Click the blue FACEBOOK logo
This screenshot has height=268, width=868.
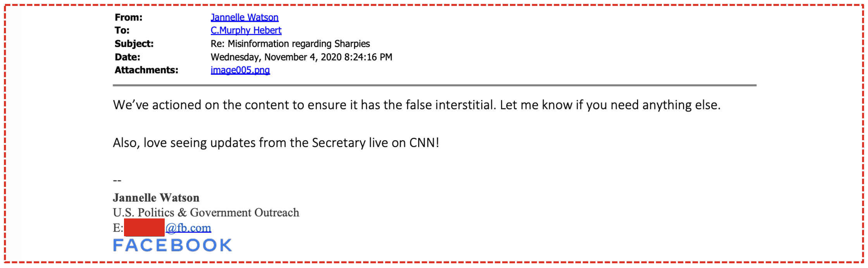coord(172,245)
